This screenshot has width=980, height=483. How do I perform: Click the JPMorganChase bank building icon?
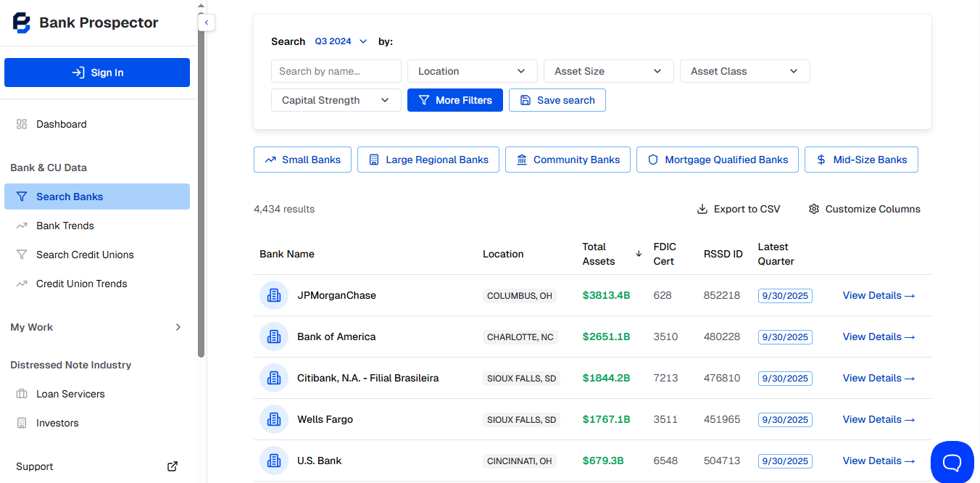click(274, 295)
